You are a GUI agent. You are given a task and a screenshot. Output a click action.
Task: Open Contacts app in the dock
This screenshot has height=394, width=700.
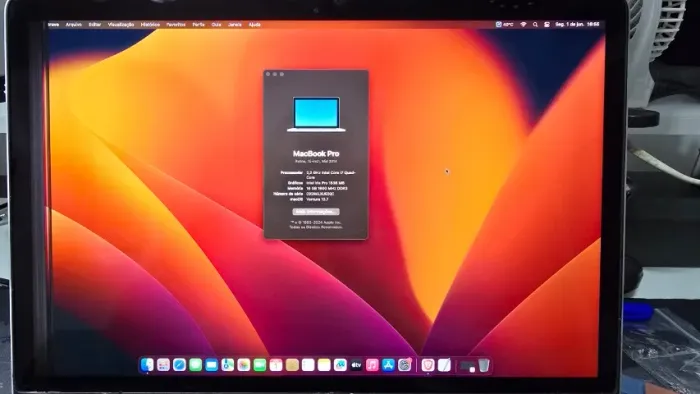tap(292, 365)
